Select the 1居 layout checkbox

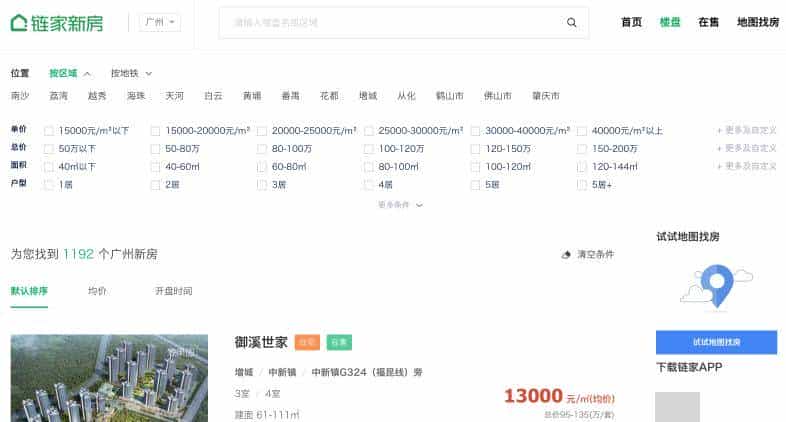(x=49, y=185)
